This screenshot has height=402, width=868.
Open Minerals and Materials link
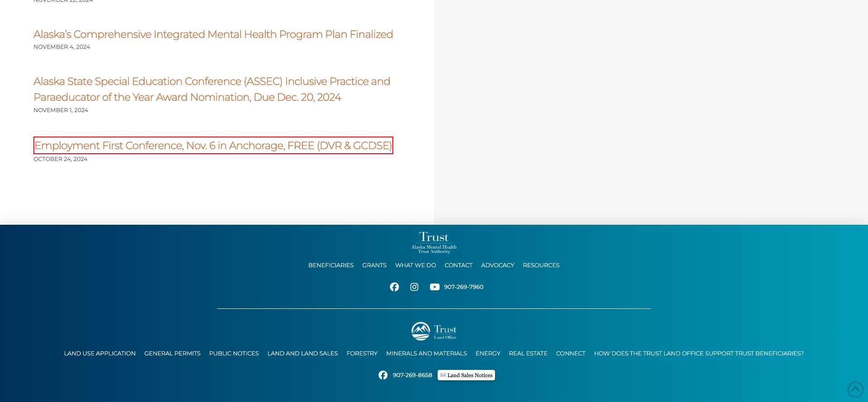pos(426,354)
